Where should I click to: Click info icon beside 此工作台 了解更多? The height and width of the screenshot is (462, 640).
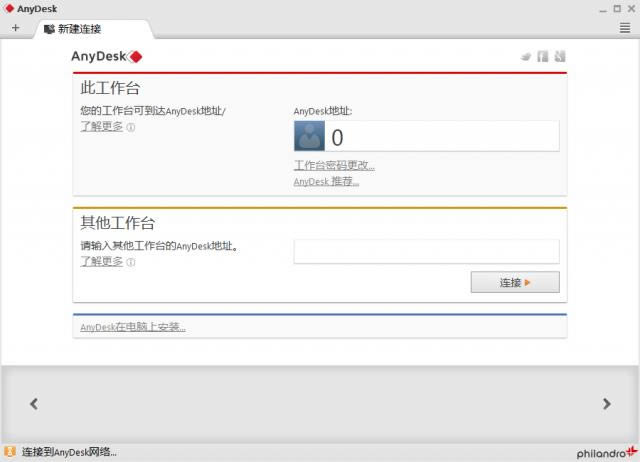pyautogui.click(x=131, y=127)
